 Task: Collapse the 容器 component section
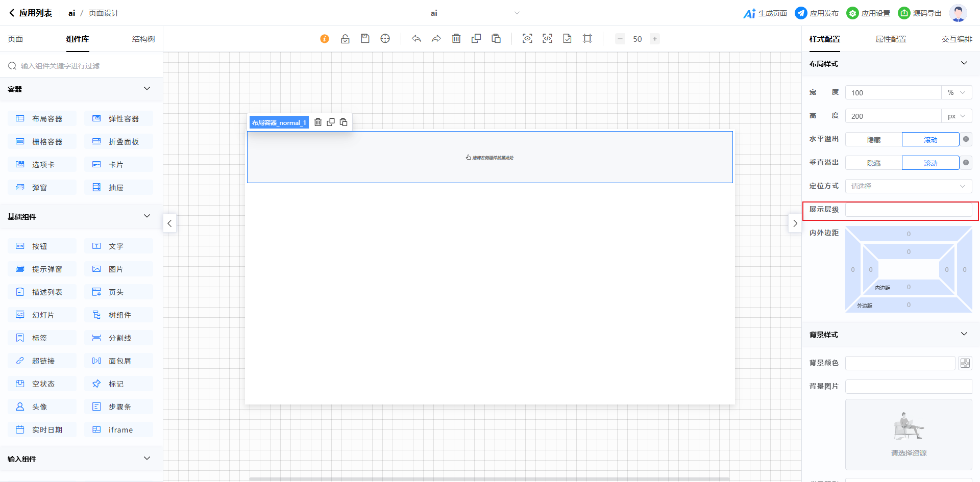[x=147, y=89]
